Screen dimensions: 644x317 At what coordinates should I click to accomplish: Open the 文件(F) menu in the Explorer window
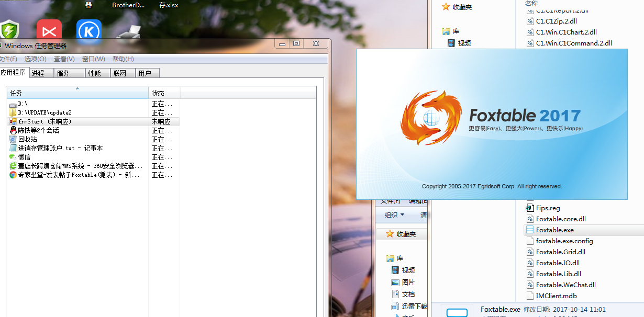coord(390,202)
